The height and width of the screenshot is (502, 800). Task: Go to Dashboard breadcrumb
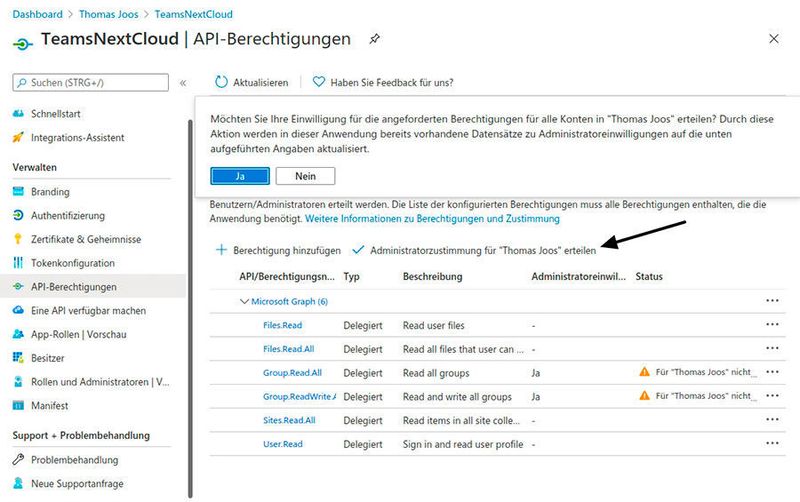pyautogui.click(x=37, y=14)
